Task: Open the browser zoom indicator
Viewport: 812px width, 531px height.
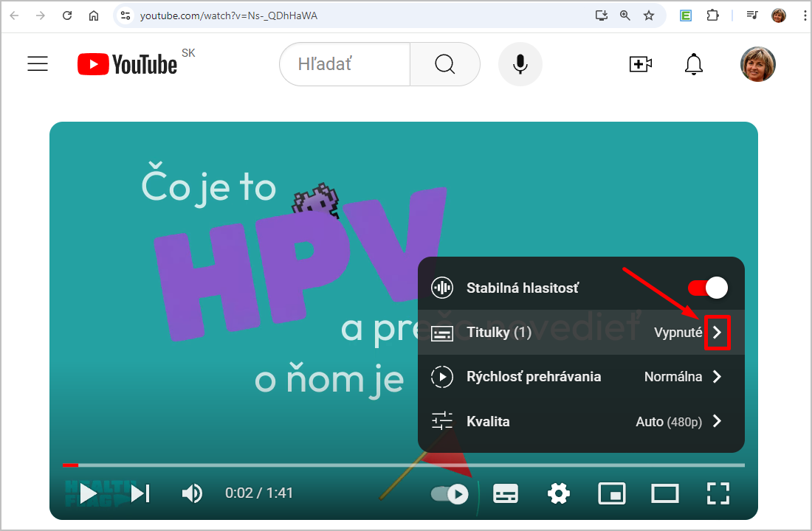Action: click(625, 15)
